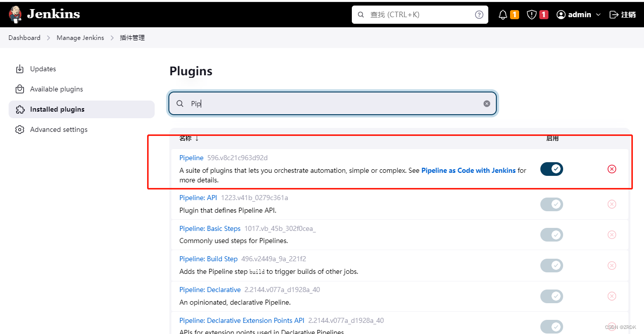
Task: Open the security warnings shield icon
Action: 531,15
